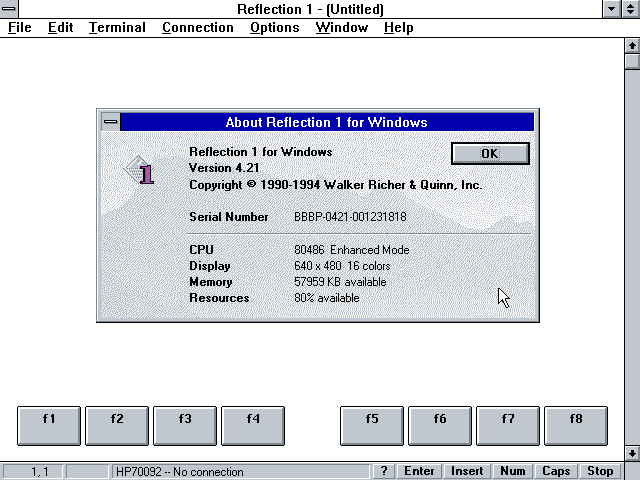640x480 pixels.
Task: Toggle the Insert status bar indicator
Action: click(x=467, y=471)
